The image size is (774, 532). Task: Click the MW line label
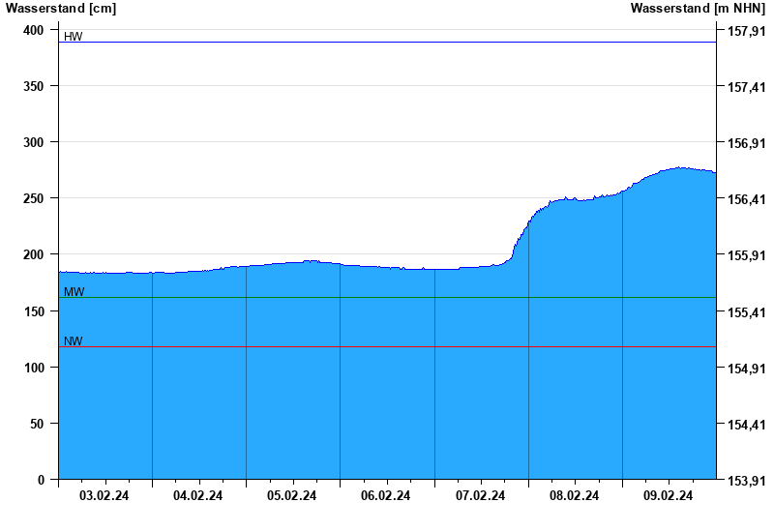74,292
